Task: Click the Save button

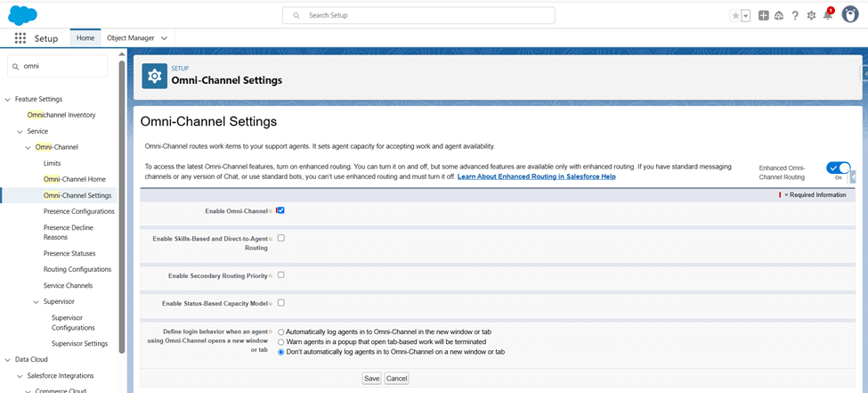Action: click(372, 379)
